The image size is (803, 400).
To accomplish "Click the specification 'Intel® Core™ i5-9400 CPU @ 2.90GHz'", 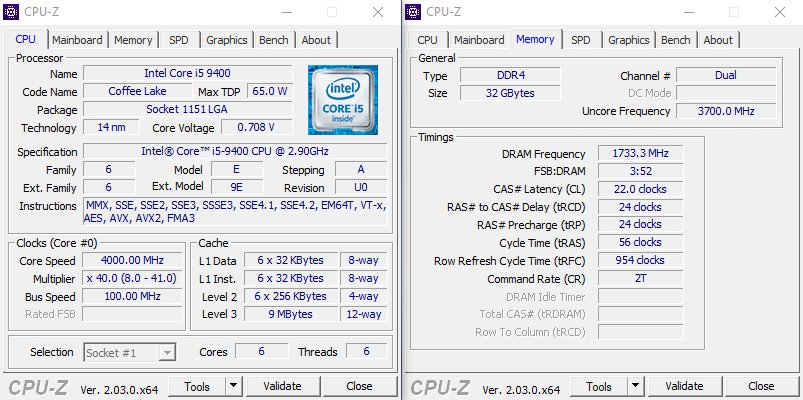I will [235, 151].
